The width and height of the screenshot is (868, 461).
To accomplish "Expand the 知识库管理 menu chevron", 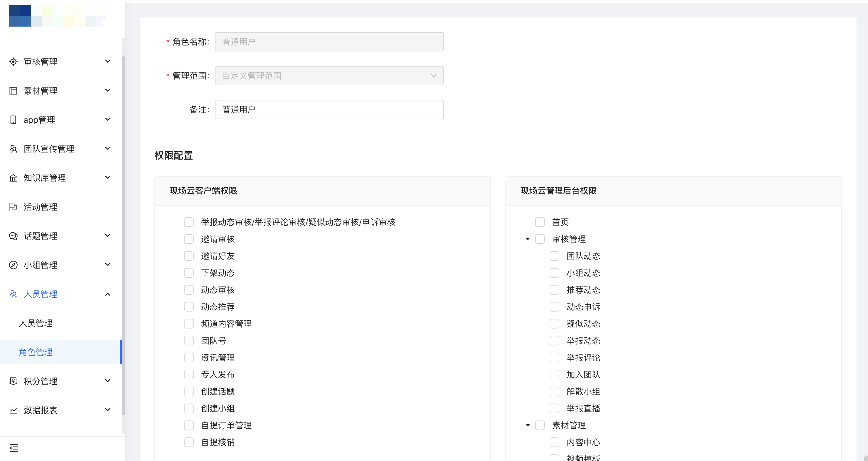I will (x=108, y=178).
